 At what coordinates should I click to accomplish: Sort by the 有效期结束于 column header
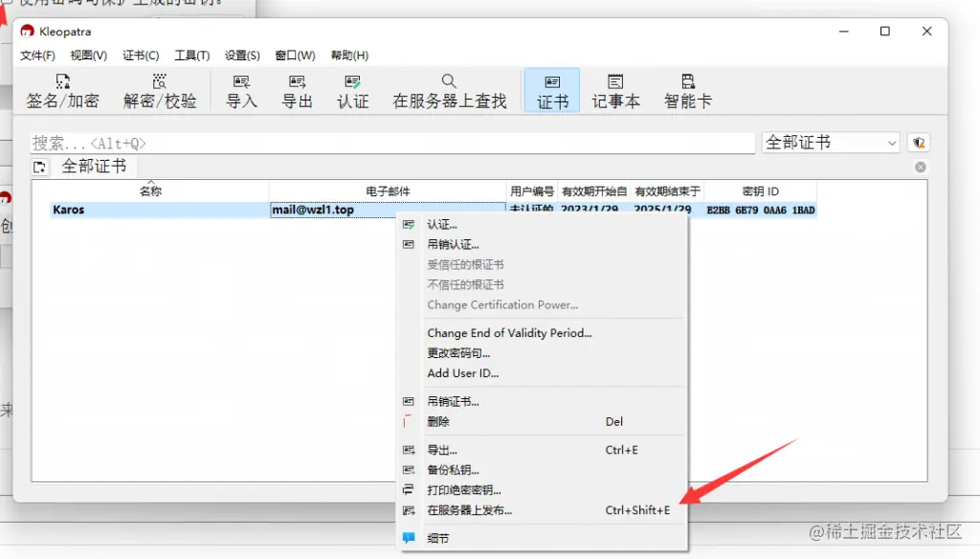click(667, 191)
